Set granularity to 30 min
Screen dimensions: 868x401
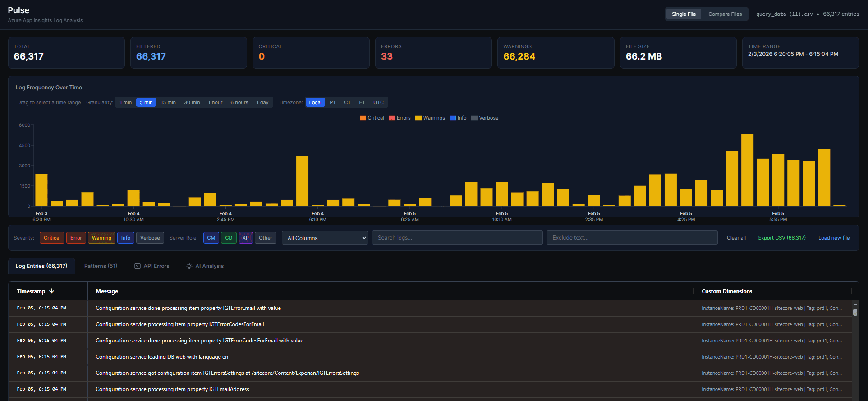(x=192, y=102)
